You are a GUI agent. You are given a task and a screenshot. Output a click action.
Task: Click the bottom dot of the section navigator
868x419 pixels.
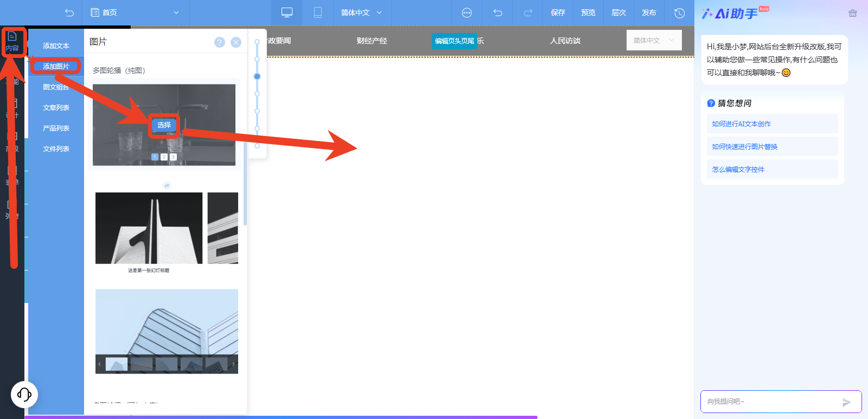coord(257,146)
